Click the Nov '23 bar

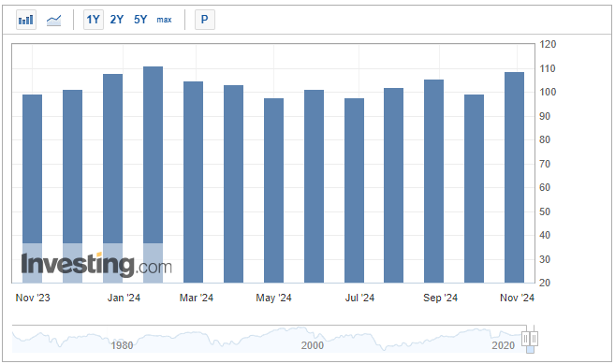pos(32,189)
